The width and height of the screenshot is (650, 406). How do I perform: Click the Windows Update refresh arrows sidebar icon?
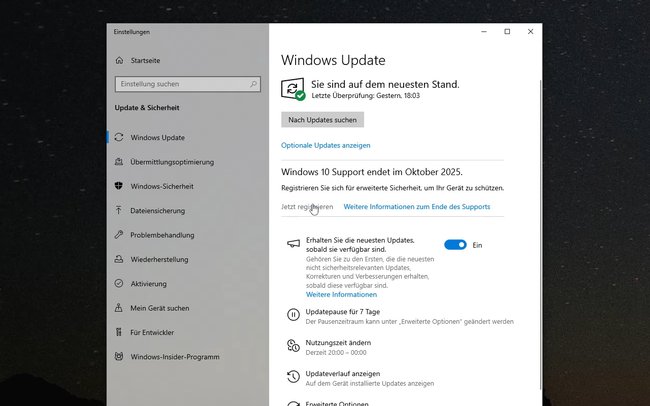tap(119, 137)
